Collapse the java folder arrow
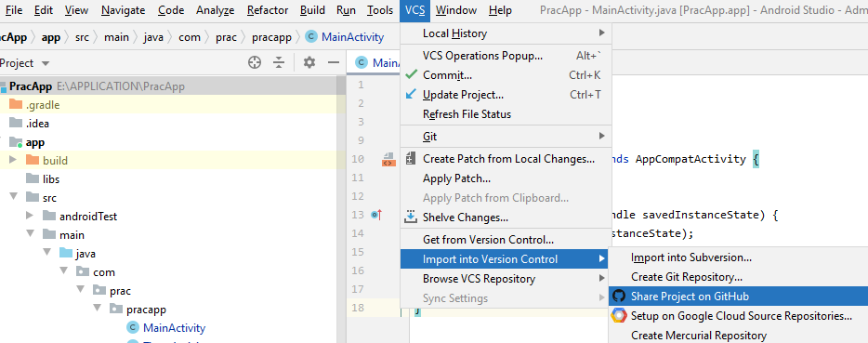The height and width of the screenshot is (343, 868). tap(46, 253)
